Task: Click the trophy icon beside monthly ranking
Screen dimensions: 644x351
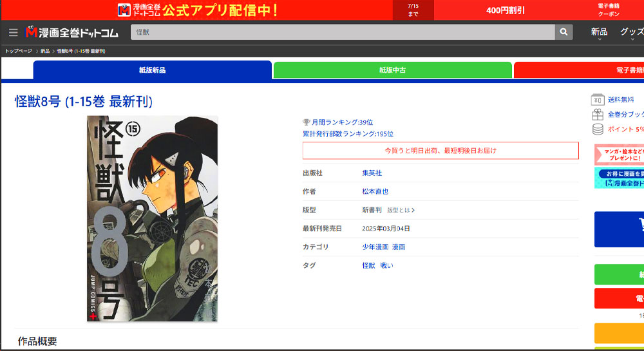Action: (306, 122)
